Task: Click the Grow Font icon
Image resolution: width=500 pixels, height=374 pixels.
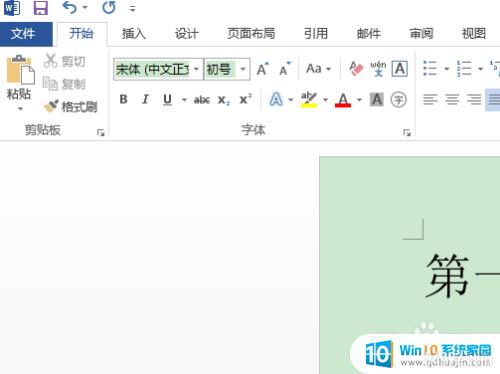Action: [x=263, y=69]
